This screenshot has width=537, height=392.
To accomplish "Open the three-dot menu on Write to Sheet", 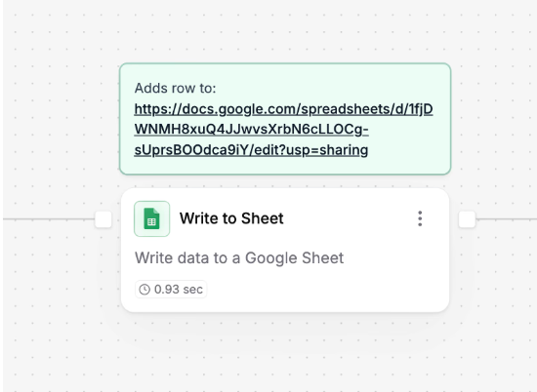I will [x=420, y=218].
